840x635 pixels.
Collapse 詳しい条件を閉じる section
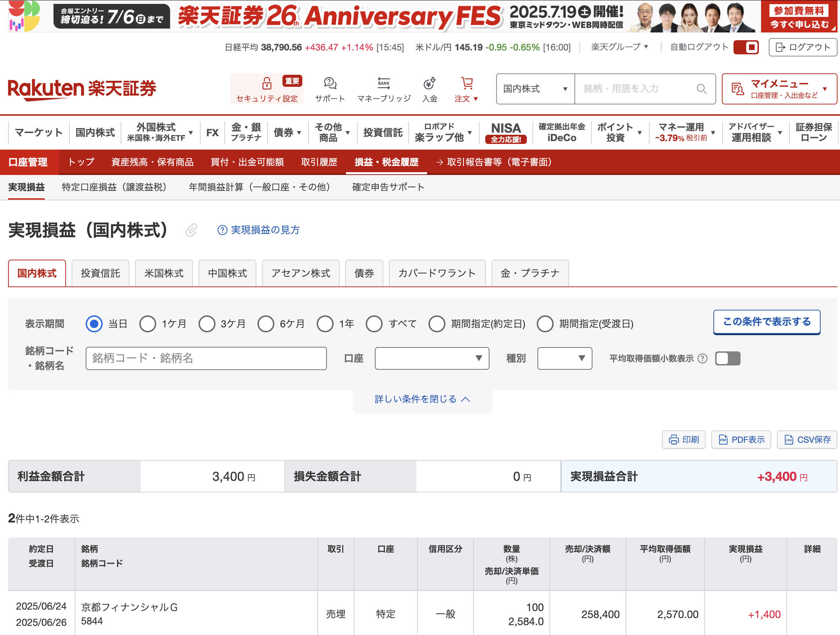[x=422, y=399]
